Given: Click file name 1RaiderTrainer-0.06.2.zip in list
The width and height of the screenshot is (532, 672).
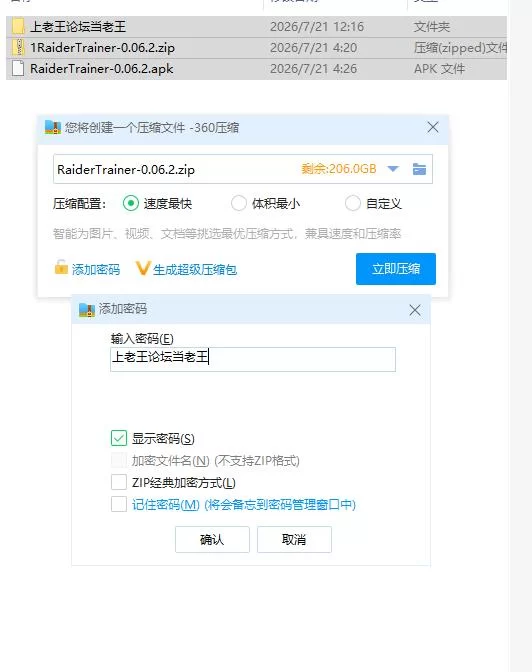Looking at the screenshot, I should tap(102, 48).
